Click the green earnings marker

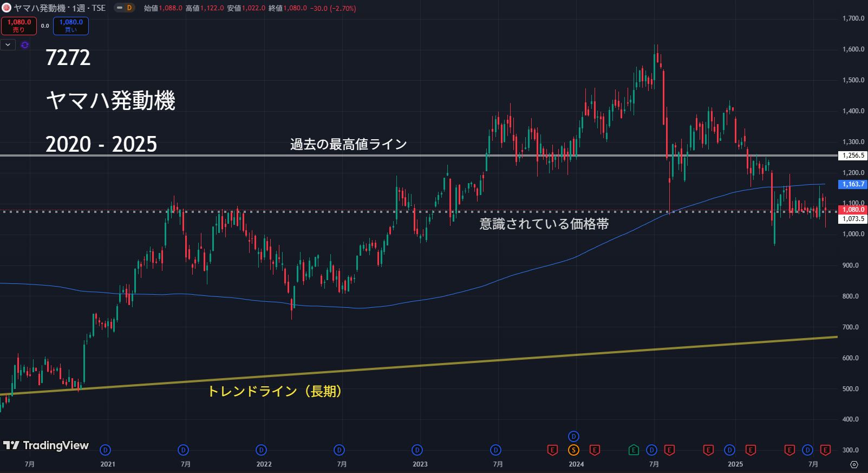coord(634,450)
